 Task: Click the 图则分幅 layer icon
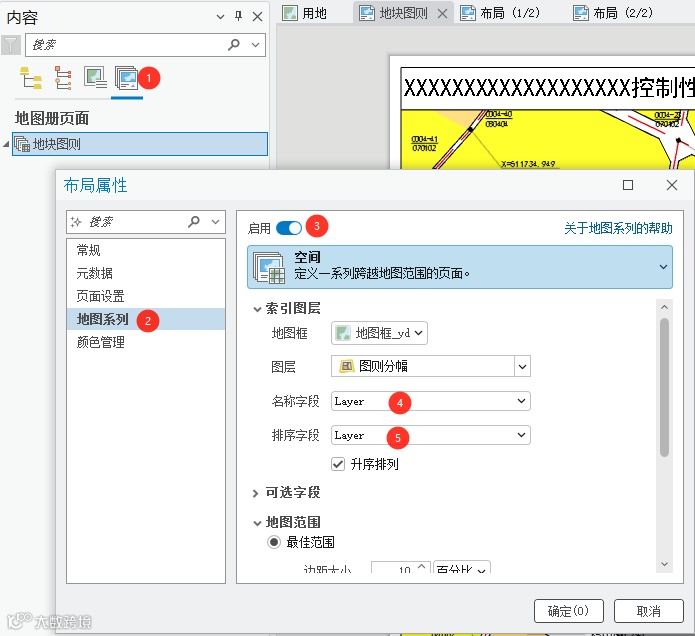click(347, 366)
